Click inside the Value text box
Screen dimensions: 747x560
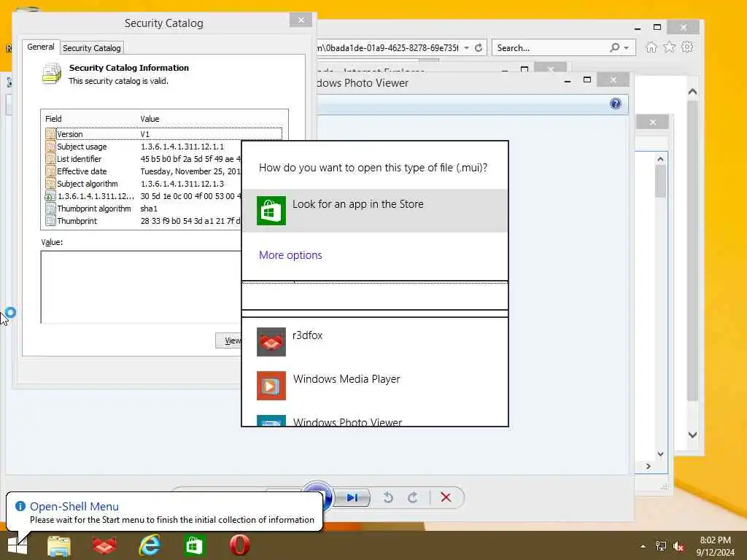coord(141,287)
